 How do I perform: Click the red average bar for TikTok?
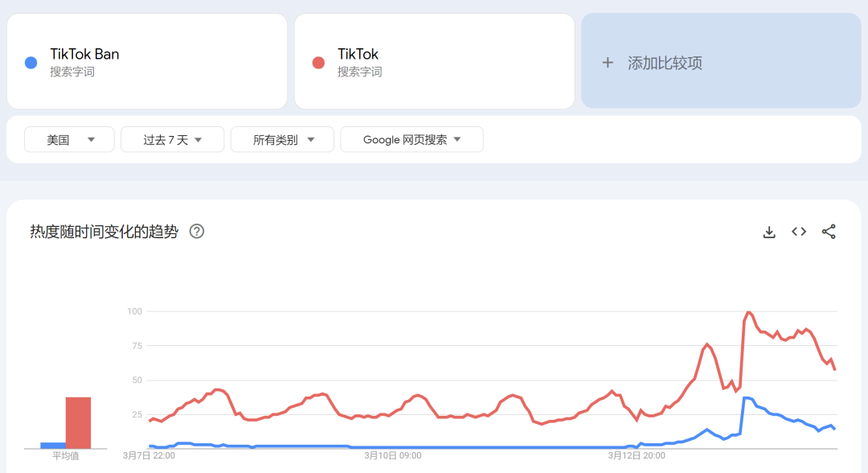click(x=78, y=422)
